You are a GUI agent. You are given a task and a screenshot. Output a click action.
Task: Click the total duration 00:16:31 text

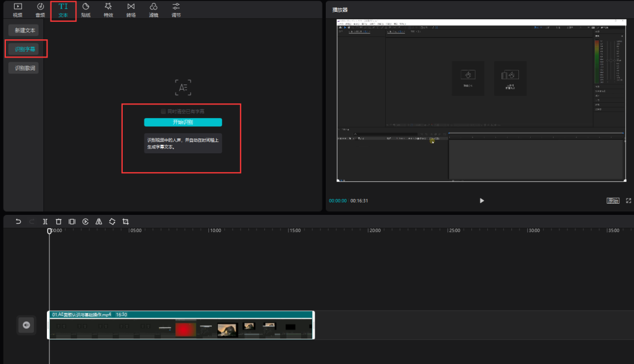tap(359, 201)
